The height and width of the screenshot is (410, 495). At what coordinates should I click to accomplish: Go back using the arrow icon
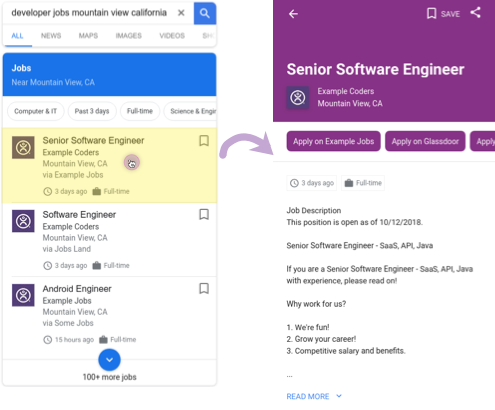293,14
